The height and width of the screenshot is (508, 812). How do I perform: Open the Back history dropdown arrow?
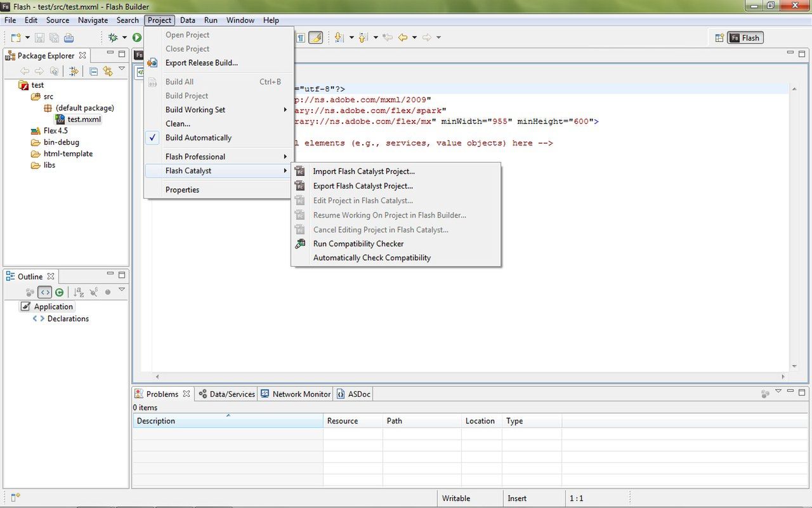click(414, 37)
